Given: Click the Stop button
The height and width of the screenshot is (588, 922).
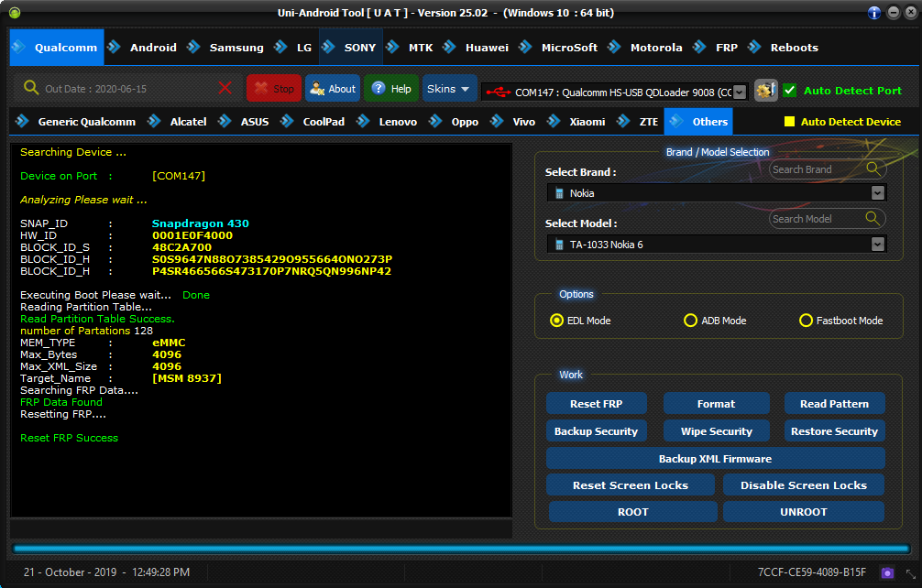Looking at the screenshot, I should pos(274,89).
